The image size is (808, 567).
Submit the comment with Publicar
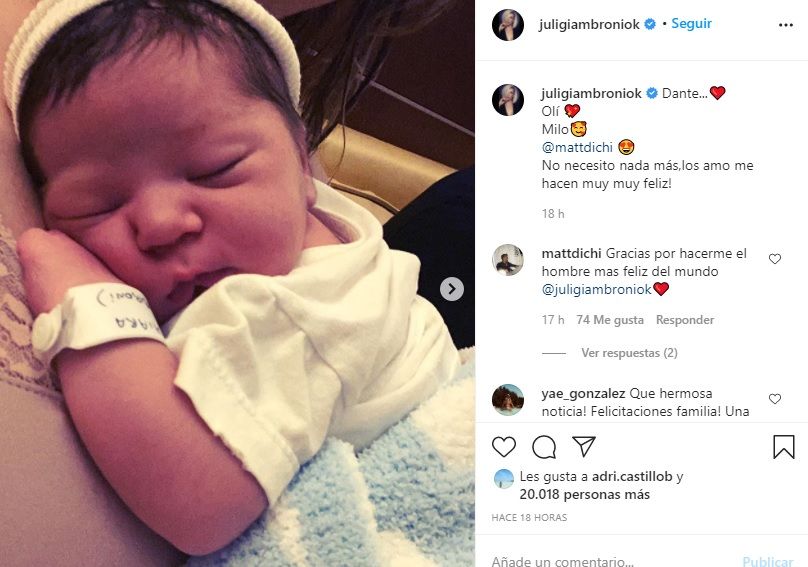[x=768, y=561]
